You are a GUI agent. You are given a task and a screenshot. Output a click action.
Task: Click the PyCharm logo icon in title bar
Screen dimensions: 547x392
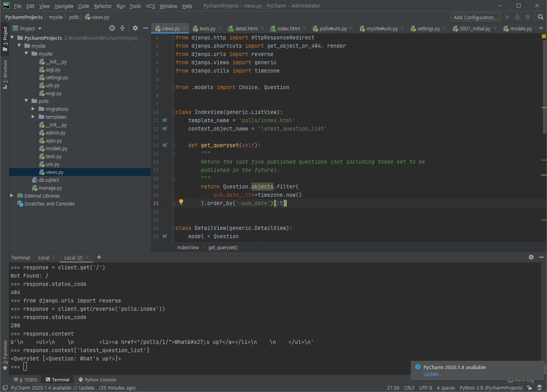6,6
